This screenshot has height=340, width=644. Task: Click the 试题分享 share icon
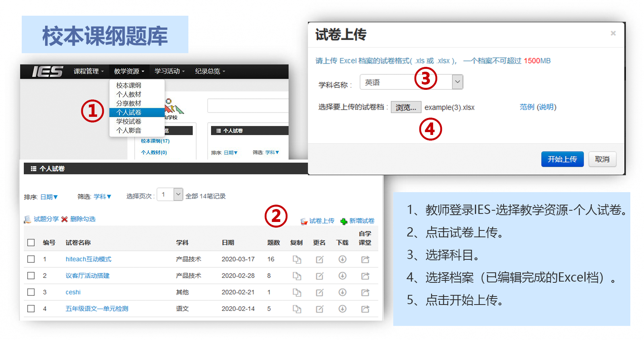click(27, 219)
